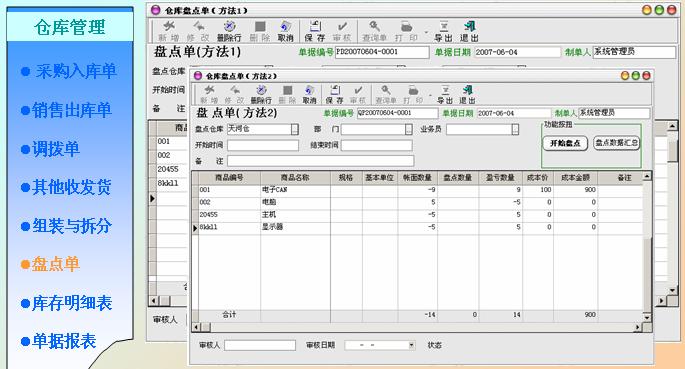Click 制单人 field in 方法2 window
Image resolution: width=685 pixels, height=369 pixels.
(x=614, y=113)
